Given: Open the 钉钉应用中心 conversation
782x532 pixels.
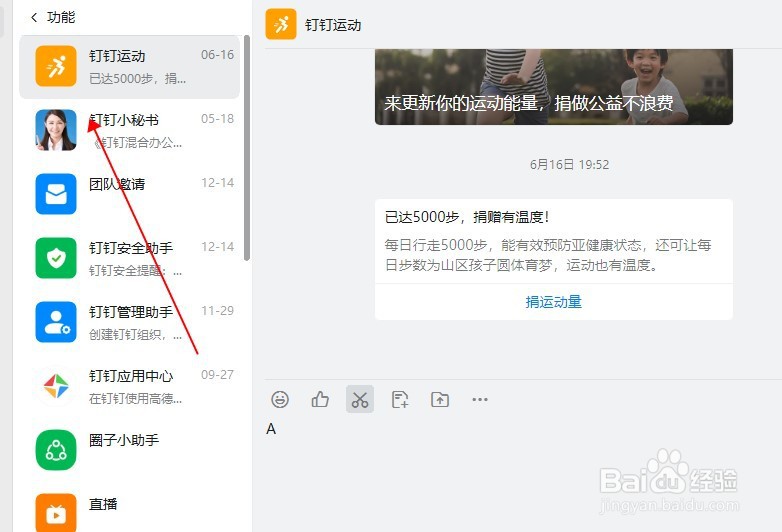Looking at the screenshot, I should point(129,386).
